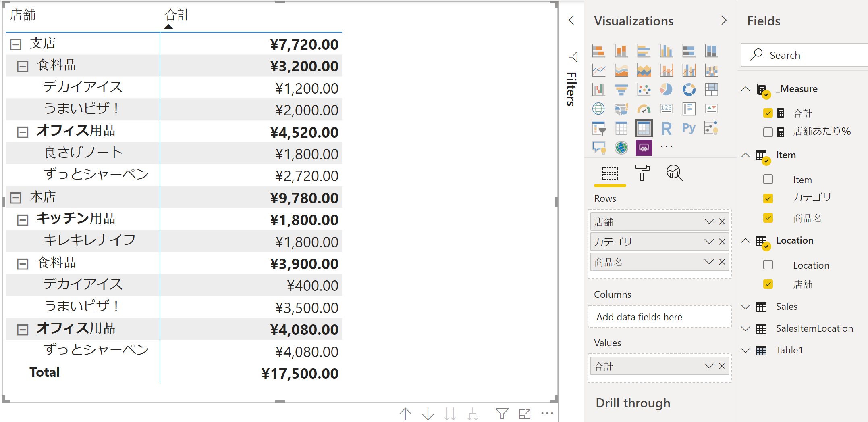Image resolution: width=868 pixels, height=422 pixels.
Task: Select the Stacked bar chart visual
Action: pyautogui.click(x=598, y=51)
